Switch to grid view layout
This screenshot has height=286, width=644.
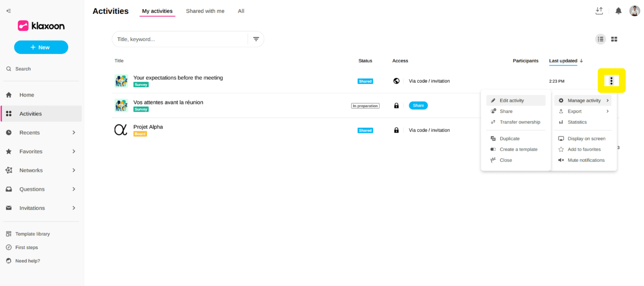click(x=614, y=39)
